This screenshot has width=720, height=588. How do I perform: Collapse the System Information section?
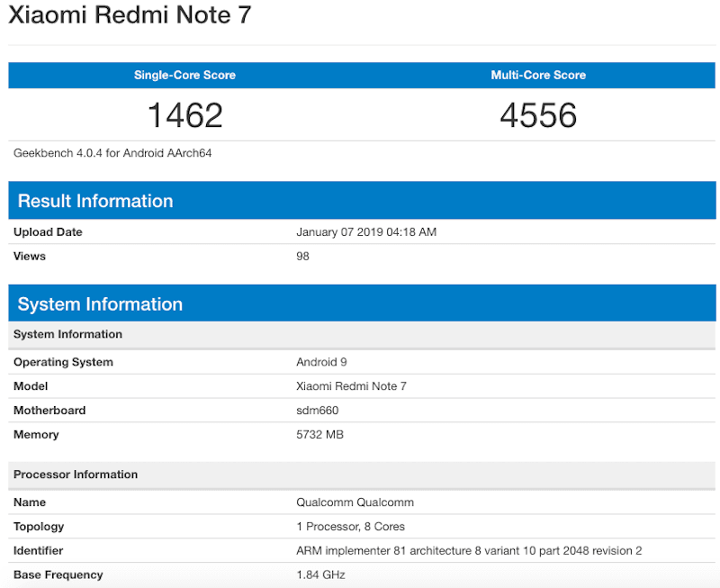coord(100,303)
